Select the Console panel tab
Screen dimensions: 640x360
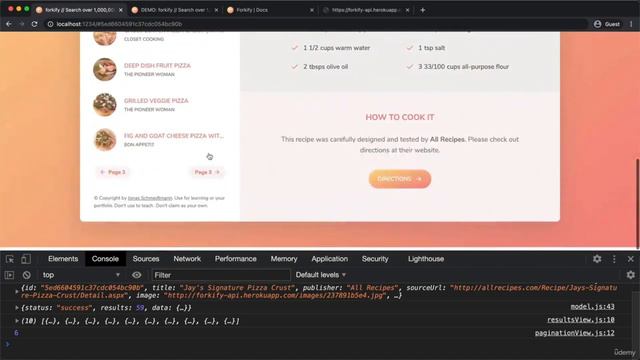pos(105,259)
